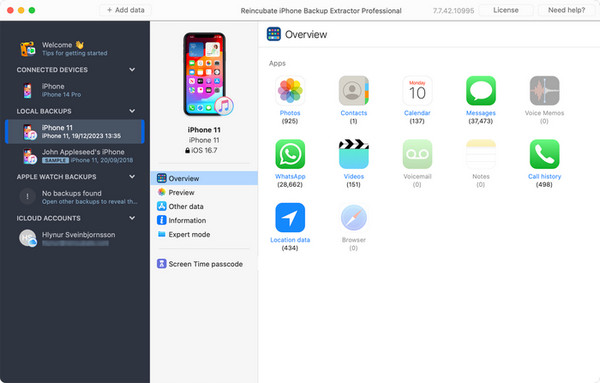Screen dimensions: 600x383
Task: Switch to the Preview view
Action: 204,192
